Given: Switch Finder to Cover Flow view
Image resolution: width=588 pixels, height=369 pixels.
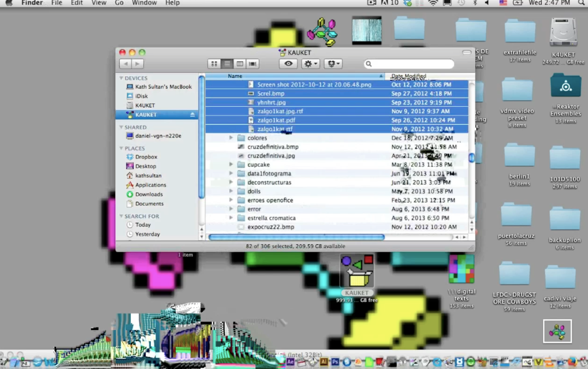Looking at the screenshot, I should point(253,64).
